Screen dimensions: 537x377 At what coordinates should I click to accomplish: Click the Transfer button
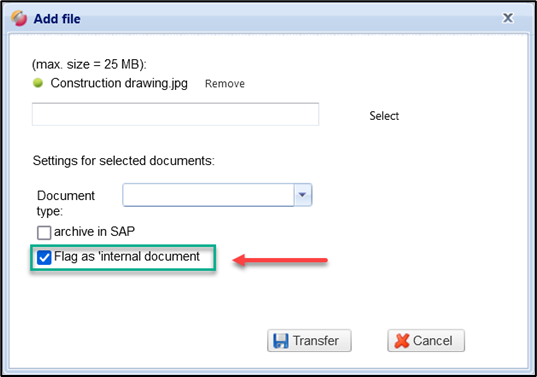click(x=309, y=341)
